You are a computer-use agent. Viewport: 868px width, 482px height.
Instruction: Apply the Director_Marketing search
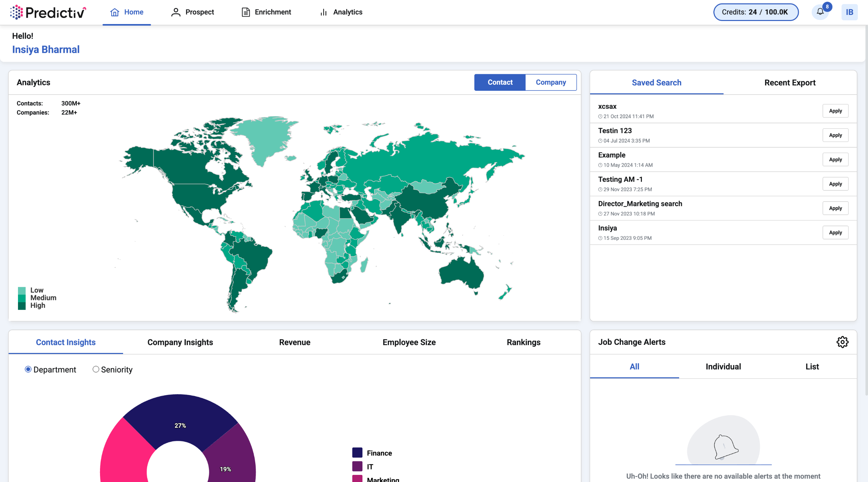click(x=835, y=208)
